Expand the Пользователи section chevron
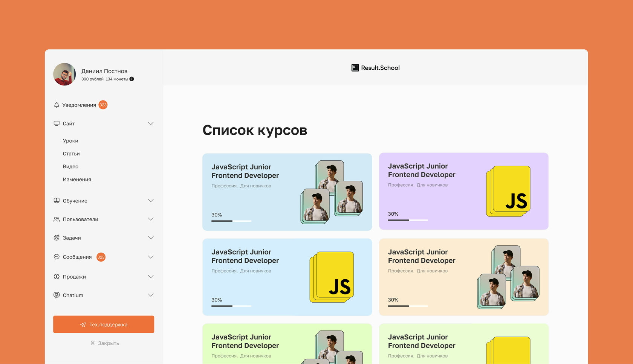This screenshot has width=633, height=364. coord(151,219)
